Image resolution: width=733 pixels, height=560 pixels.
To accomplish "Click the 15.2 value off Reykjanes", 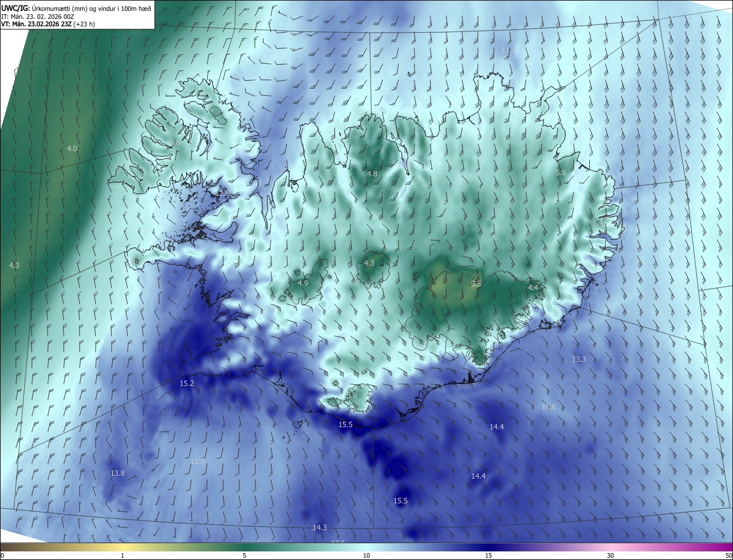I will coord(187,384).
